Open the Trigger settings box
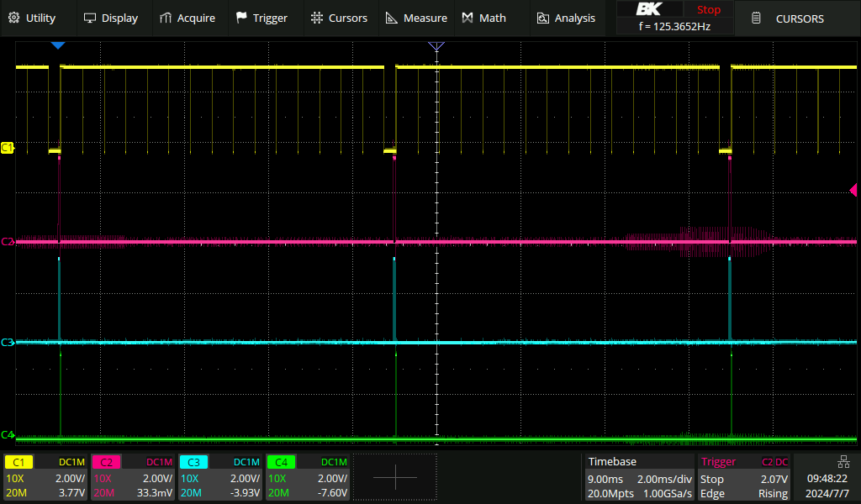 coord(745,477)
